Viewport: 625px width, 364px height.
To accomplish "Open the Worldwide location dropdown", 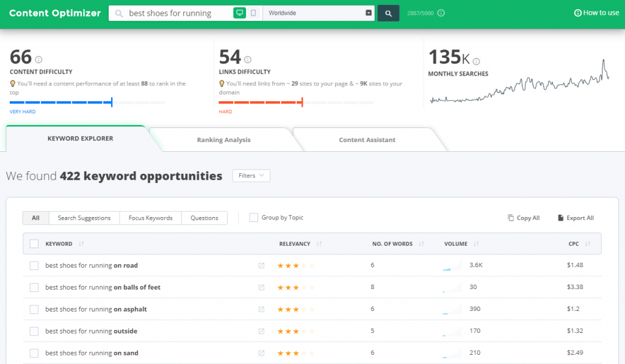I will (319, 13).
